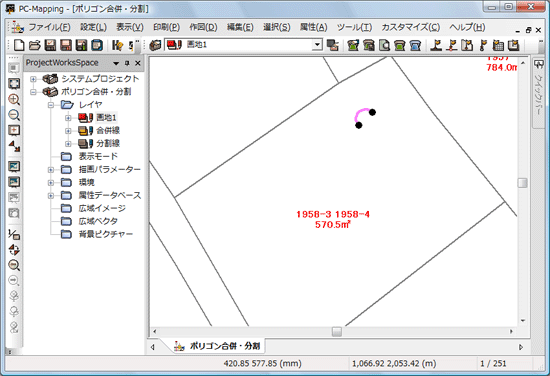Click tab scroll right arrow at bottom
The image size is (550, 376).
(x=521, y=347)
